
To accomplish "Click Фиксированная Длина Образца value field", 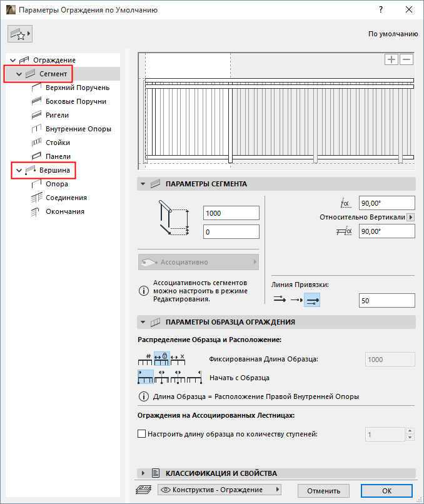I will [x=390, y=360].
